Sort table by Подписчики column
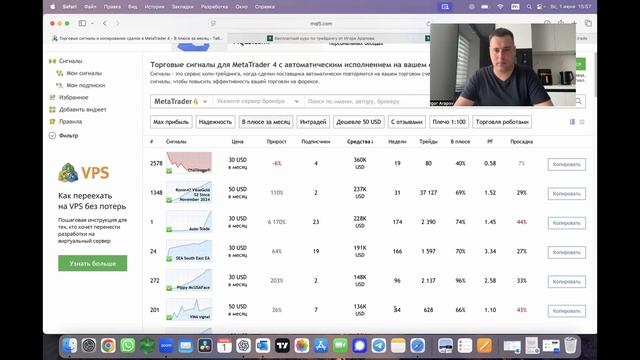 (316, 142)
